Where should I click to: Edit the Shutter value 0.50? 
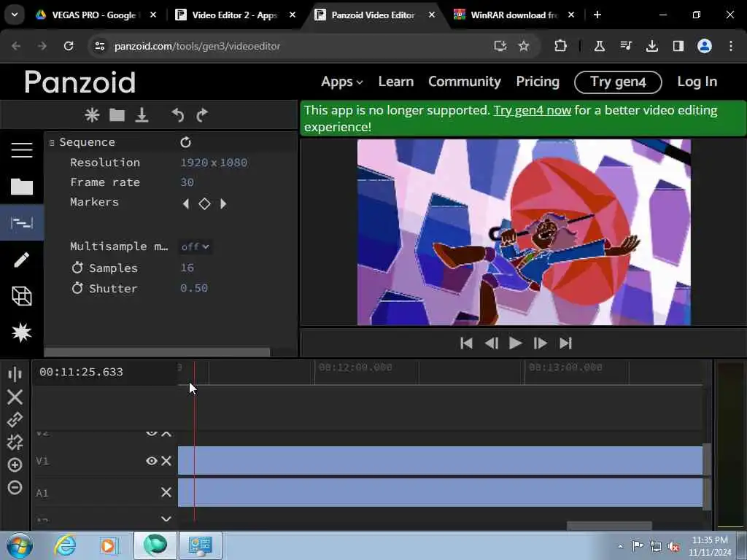(x=194, y=288)
